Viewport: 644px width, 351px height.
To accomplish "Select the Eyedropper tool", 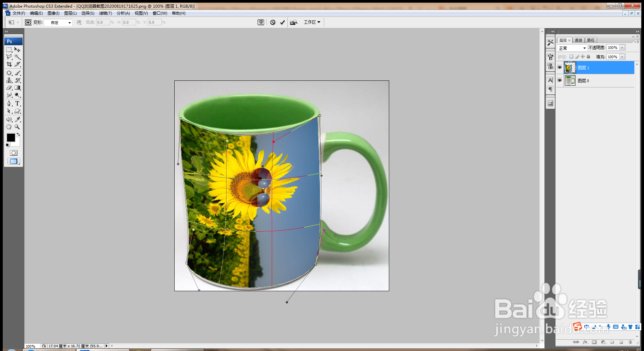I will click(17, 119).
